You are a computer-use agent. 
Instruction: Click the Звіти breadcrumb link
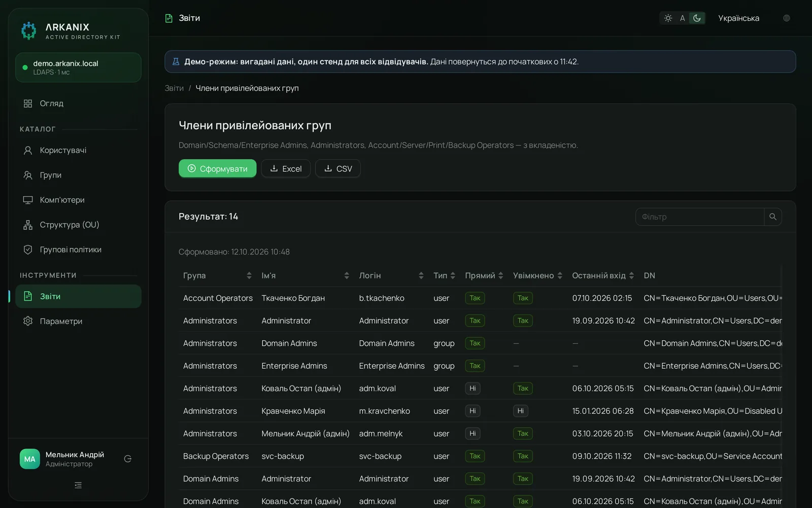pos(174,88)
